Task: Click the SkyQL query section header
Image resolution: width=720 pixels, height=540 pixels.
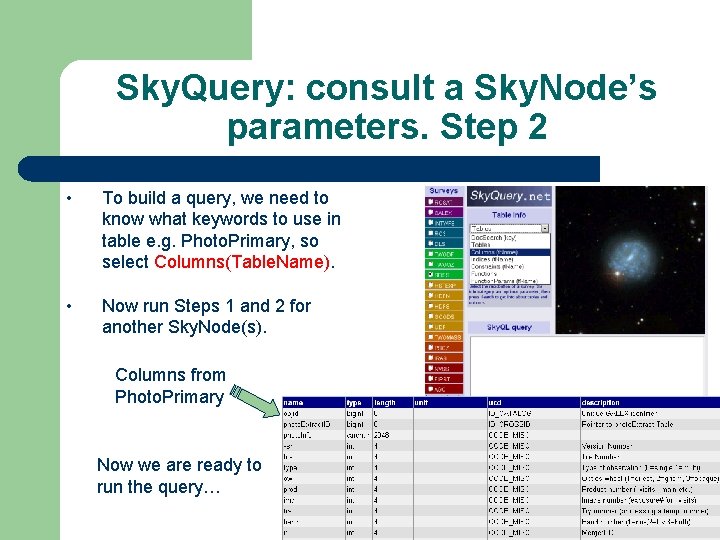Action: 509,327
